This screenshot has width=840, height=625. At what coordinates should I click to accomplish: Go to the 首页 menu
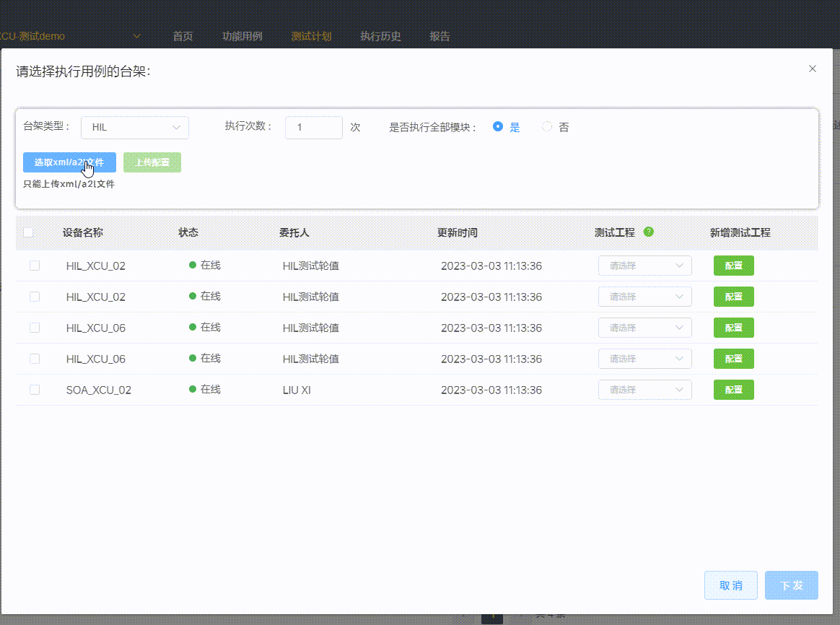click(x=183, y=36)
